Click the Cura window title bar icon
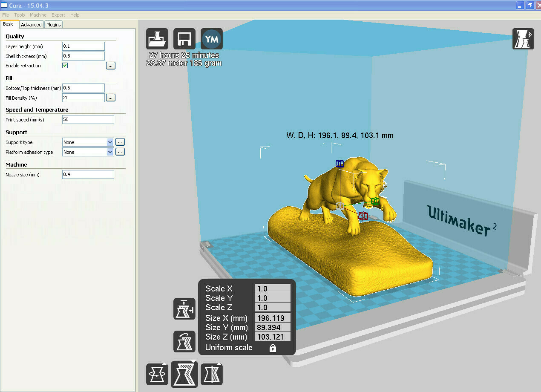 point(4,5)
